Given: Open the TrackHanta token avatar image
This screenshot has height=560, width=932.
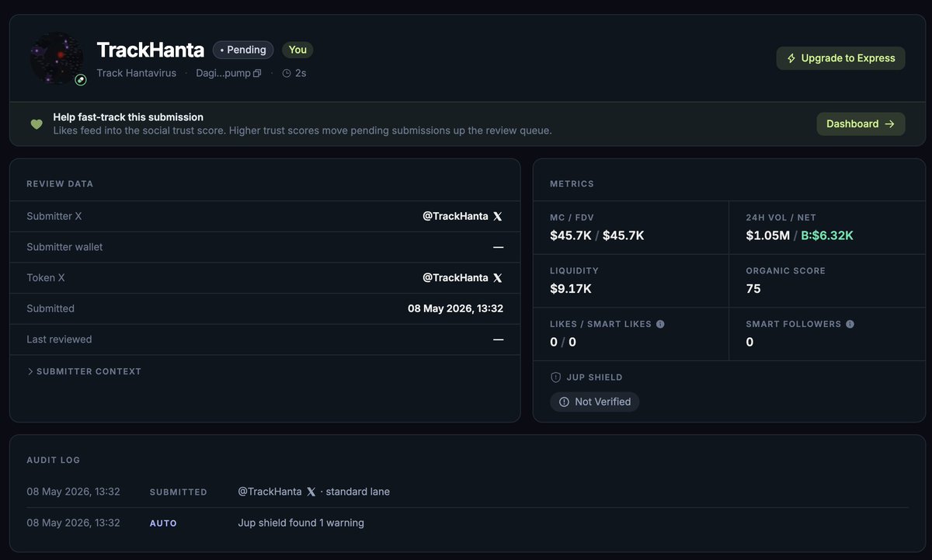Looking at the screenshot, I should pyautogui.click(x=57, y=58).
